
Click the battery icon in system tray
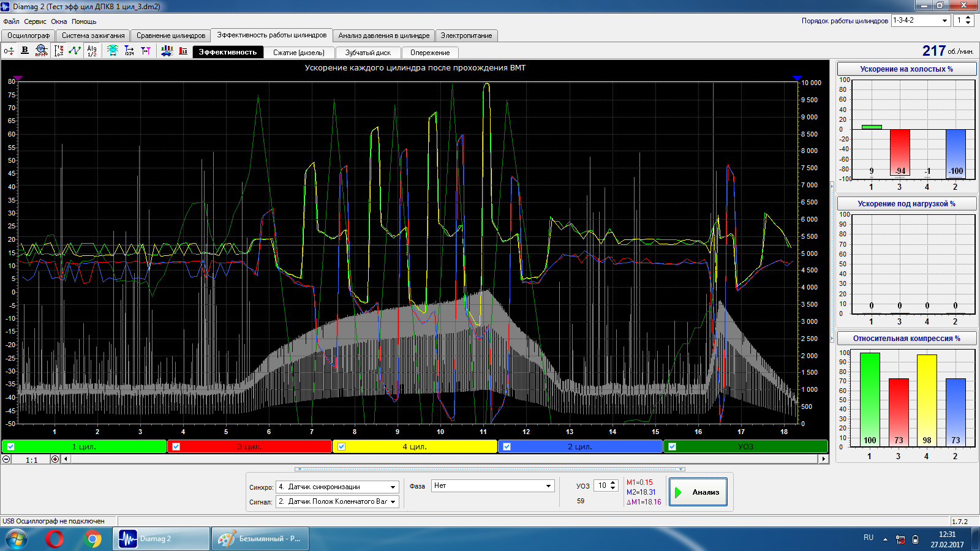click(x=916, y=539)
